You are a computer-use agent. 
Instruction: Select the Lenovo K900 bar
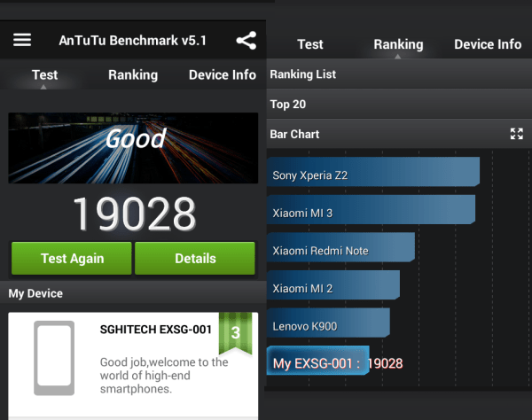click(328, 323)
